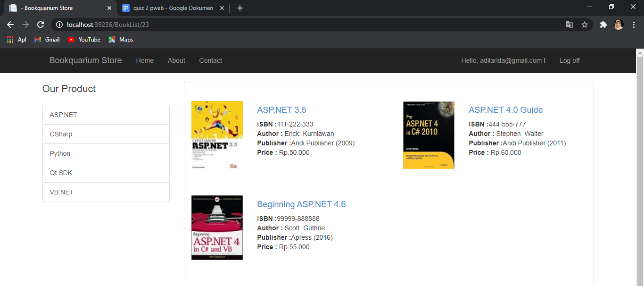
Task: Click Hello, adilarida@gmail.com account link
Action: [503, 60]
